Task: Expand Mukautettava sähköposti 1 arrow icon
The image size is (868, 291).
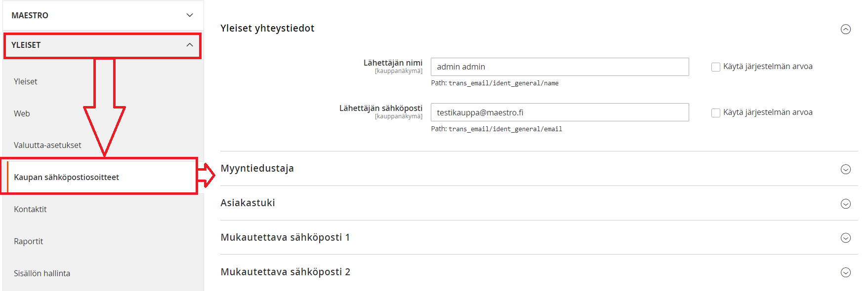Action: coord(845,238)
